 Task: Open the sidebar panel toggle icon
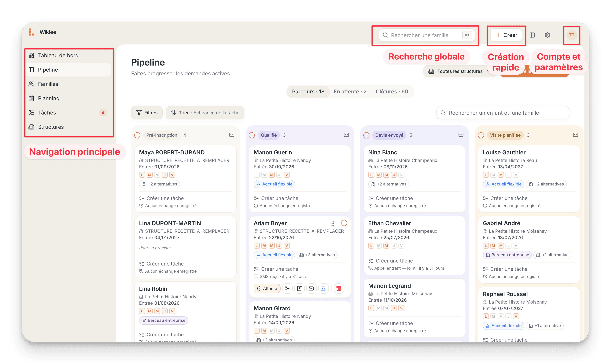point(532,35)
